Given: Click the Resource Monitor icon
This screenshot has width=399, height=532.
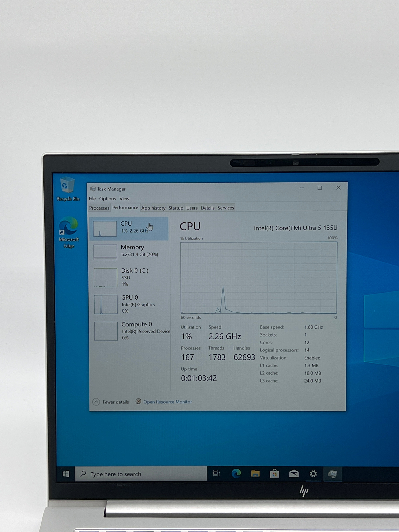Looking at the screenshot, I should pos(138,401).
